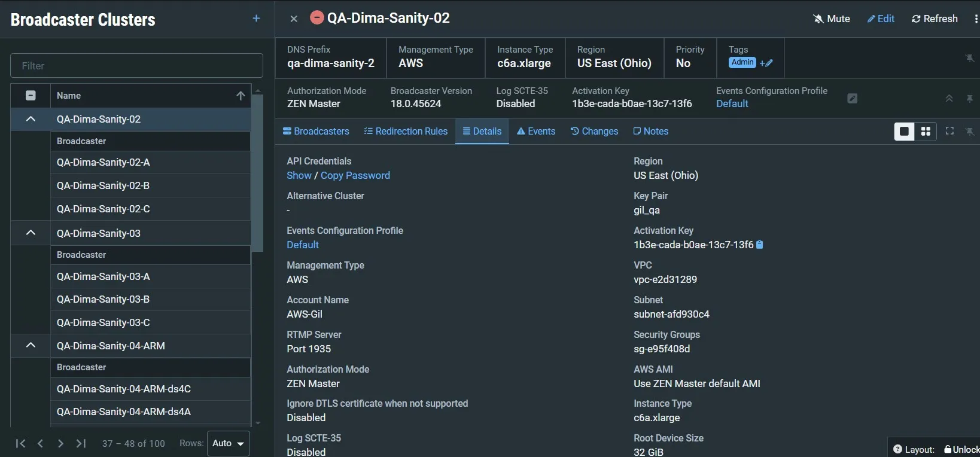Click edit icon beside summary Events Configuration Profile
The image size is (980, 457).
coord(853,98)
